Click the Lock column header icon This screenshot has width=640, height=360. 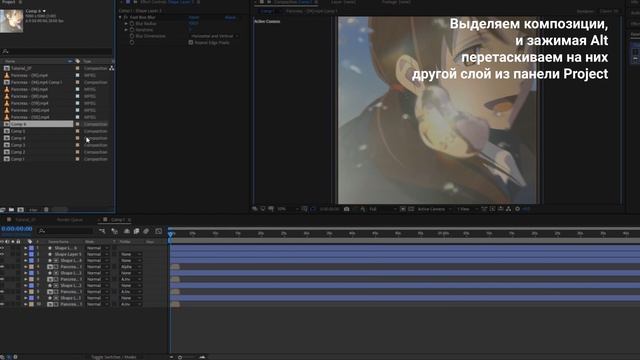coord(18,242)
